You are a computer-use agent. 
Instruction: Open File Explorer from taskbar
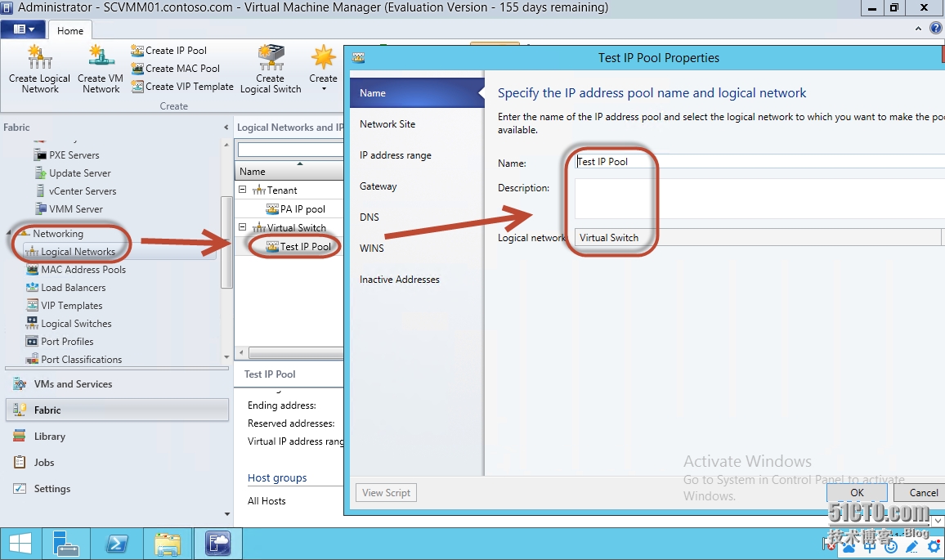click(x=168, y=544)
